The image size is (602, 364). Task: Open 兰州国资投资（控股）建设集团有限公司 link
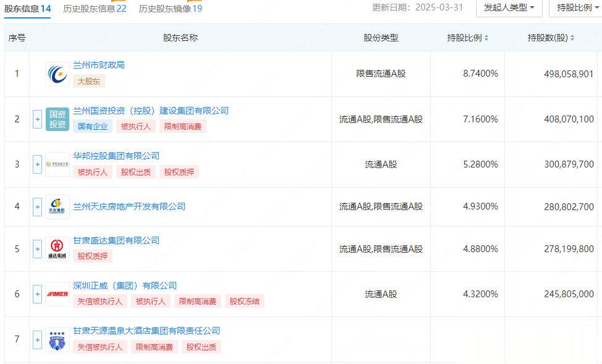(151, 111)
